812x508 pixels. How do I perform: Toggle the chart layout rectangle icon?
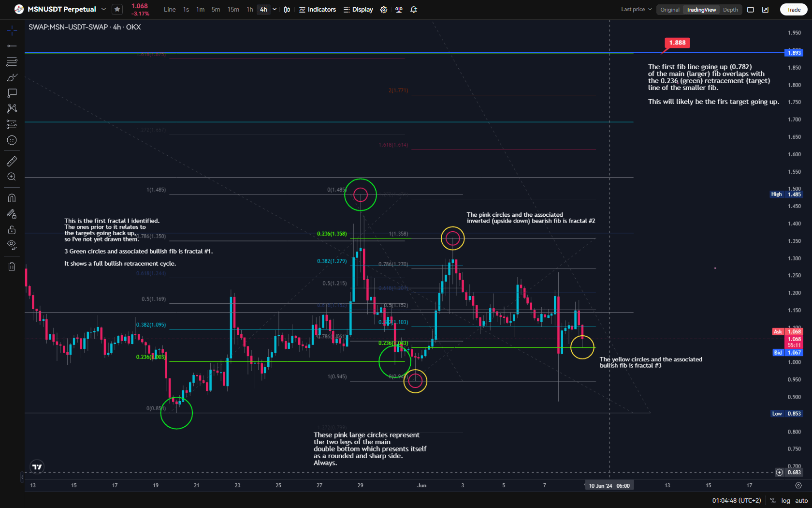(x=751, y=10)
